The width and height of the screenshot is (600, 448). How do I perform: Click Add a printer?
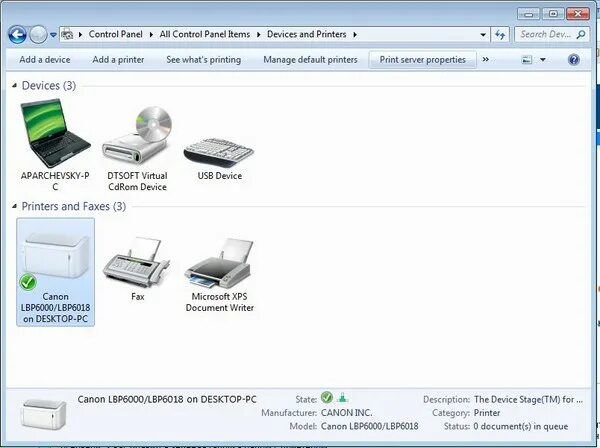coord(118,60)
